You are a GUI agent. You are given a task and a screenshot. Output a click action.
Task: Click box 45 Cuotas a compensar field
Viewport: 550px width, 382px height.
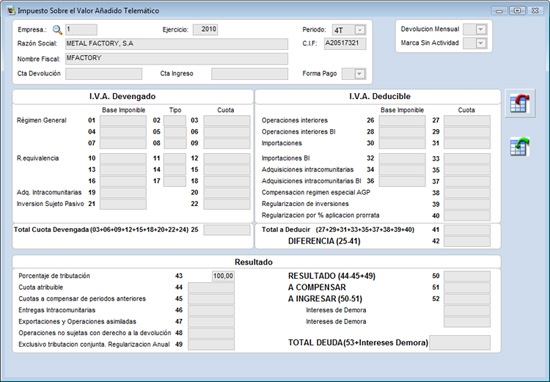[x=211, y=299]
